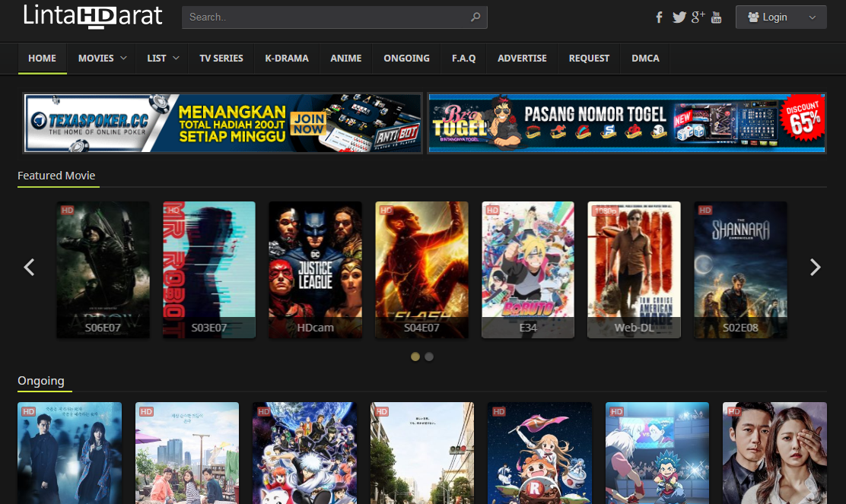This screenshot has height=504, width=846.
Task: Click inside the search input field
Action: coord(327,17)
